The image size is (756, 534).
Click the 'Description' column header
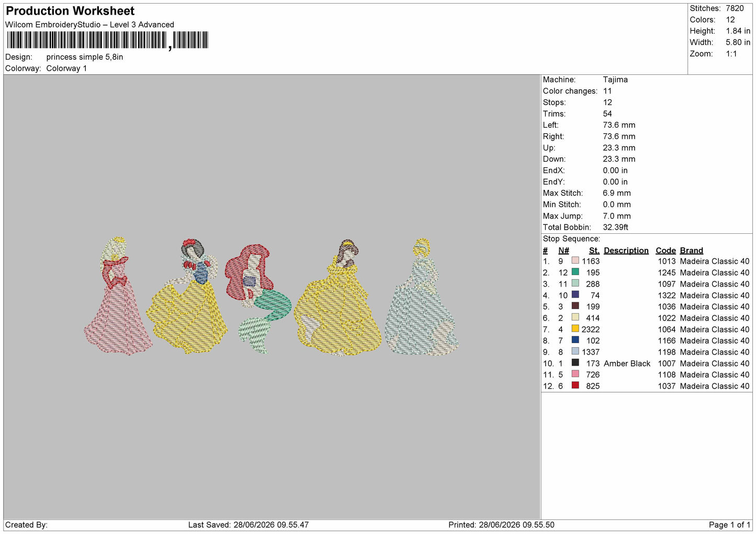click(626, 251)
